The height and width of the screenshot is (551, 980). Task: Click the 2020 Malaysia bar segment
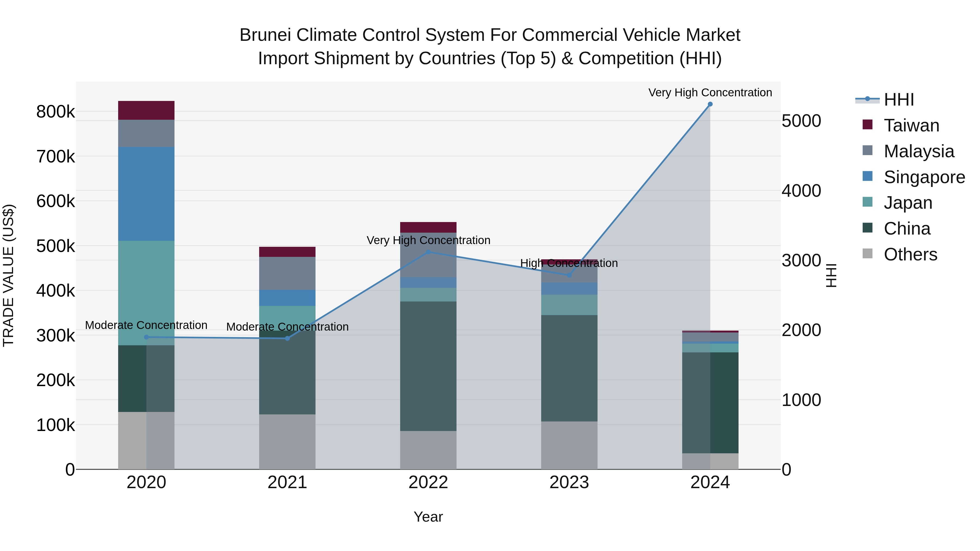point(146,134)
